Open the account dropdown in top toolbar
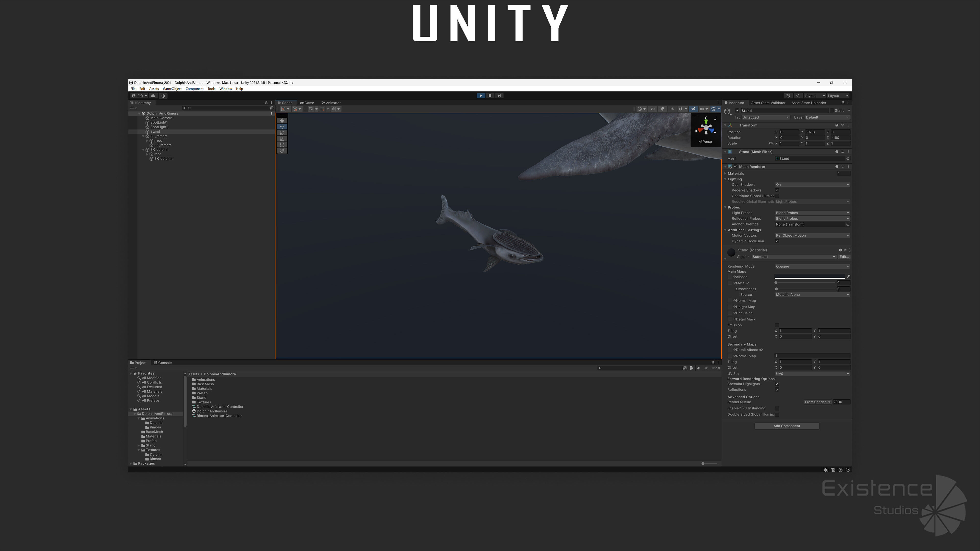 (x=139, y=96)
